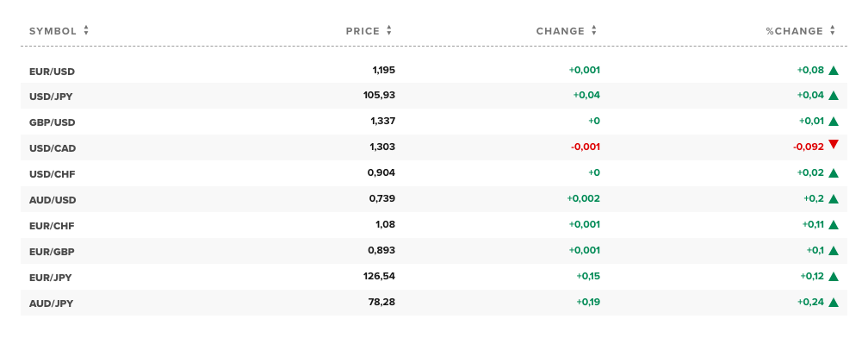Sort table by PRICE column arrows
Image resolution: width=868 pixels, height=338 pixels.
point(389,31)
